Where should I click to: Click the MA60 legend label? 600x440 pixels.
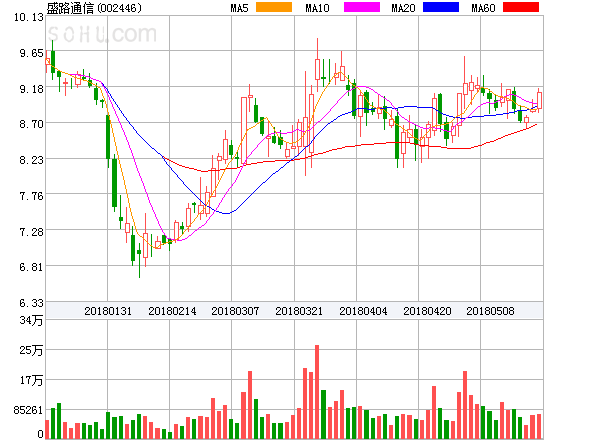(483, 8)
